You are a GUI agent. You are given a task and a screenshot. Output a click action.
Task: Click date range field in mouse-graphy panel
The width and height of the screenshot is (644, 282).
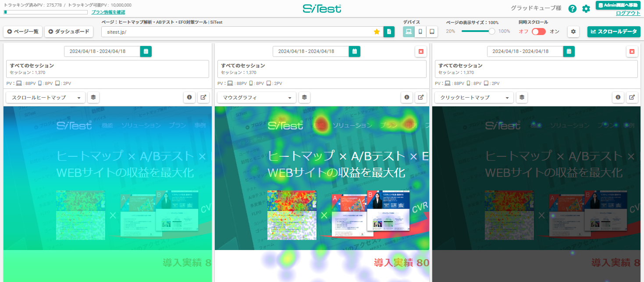311,51
